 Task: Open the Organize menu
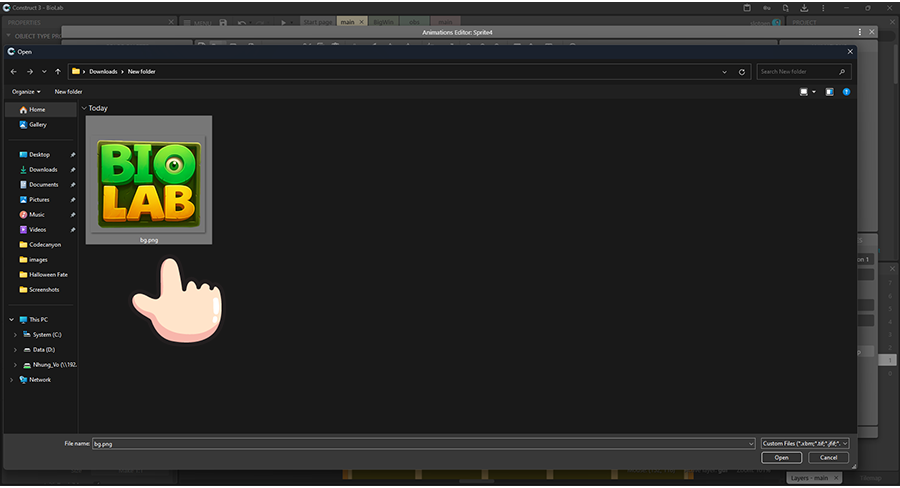pos(26,91)
